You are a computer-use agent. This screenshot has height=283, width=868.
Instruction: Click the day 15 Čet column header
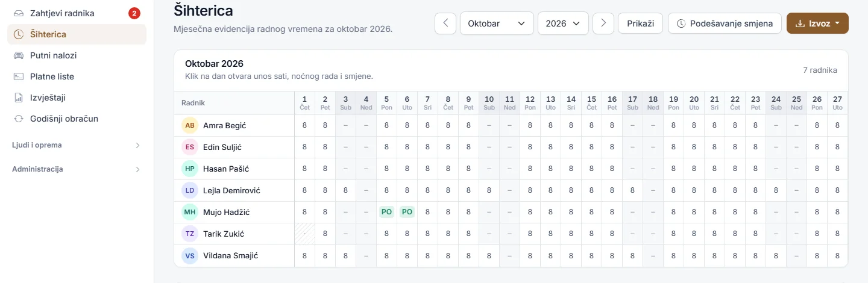(x=591, y=103)
